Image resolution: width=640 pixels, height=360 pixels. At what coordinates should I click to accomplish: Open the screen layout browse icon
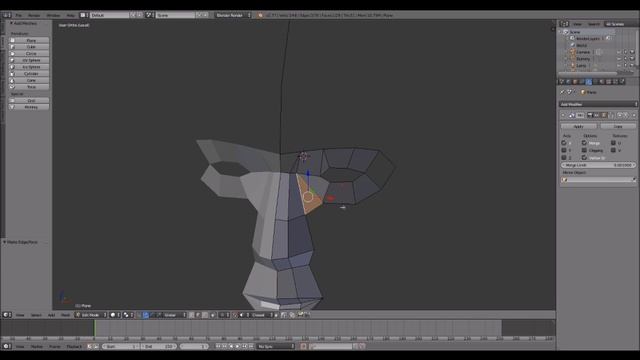coord(84,15)
